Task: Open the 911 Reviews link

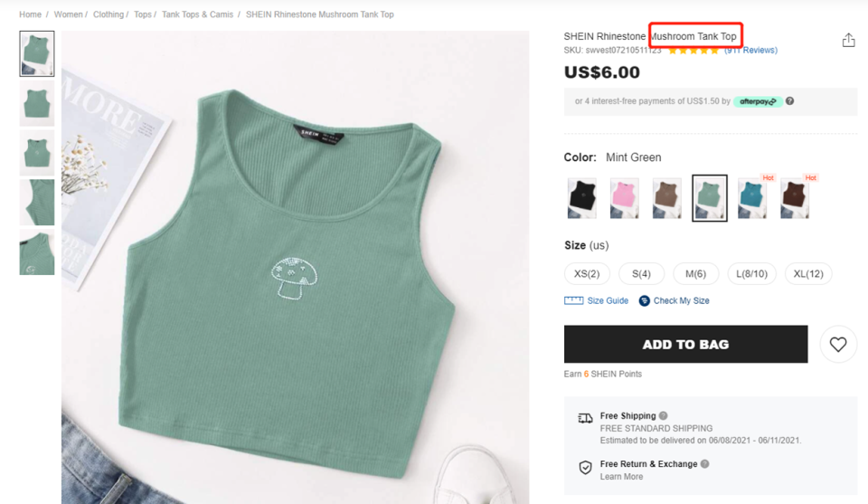Action: pyautogui.click(x=751, y=51)
